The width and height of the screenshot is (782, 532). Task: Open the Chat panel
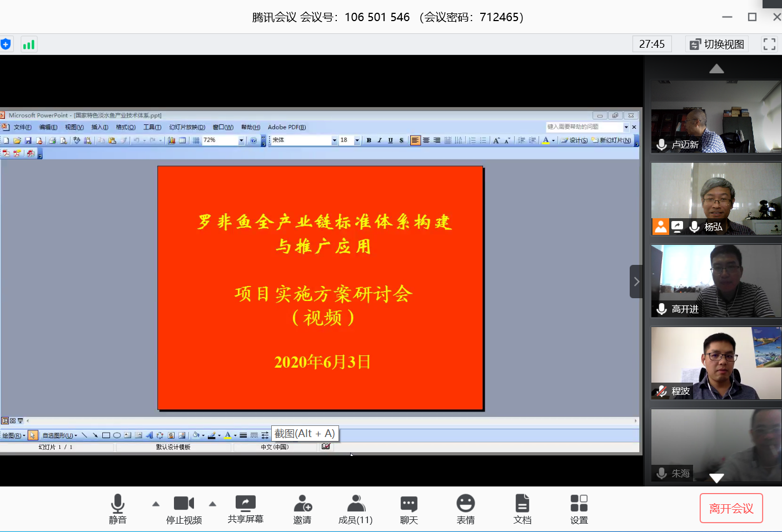coord(409,509)
